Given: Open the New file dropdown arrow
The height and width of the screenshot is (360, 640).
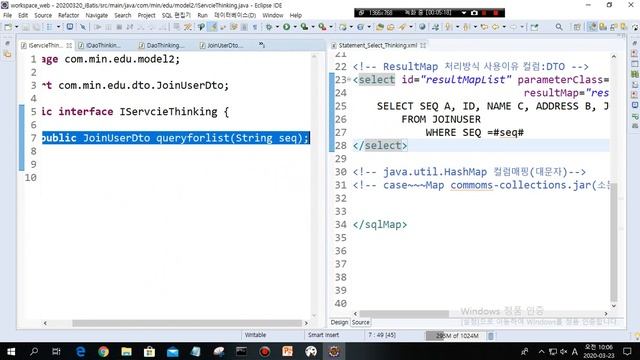Looking at the screenshot, I should pos(17,27).
